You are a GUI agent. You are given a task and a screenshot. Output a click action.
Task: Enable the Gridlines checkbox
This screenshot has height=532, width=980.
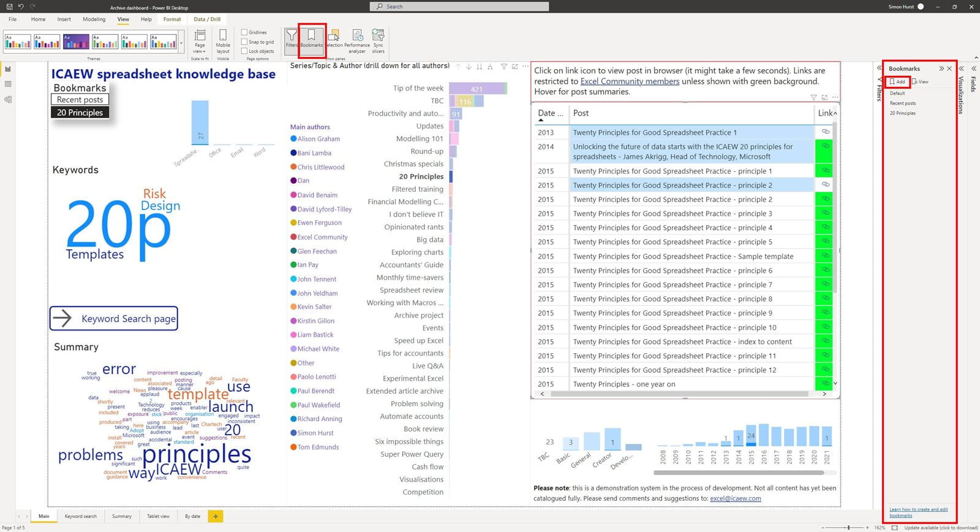click(244, 32)
